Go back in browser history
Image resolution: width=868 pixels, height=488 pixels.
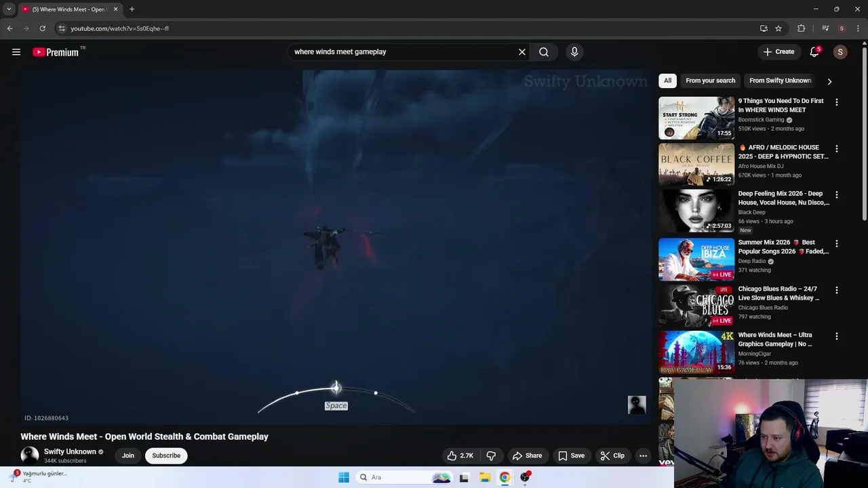(9, 28)
